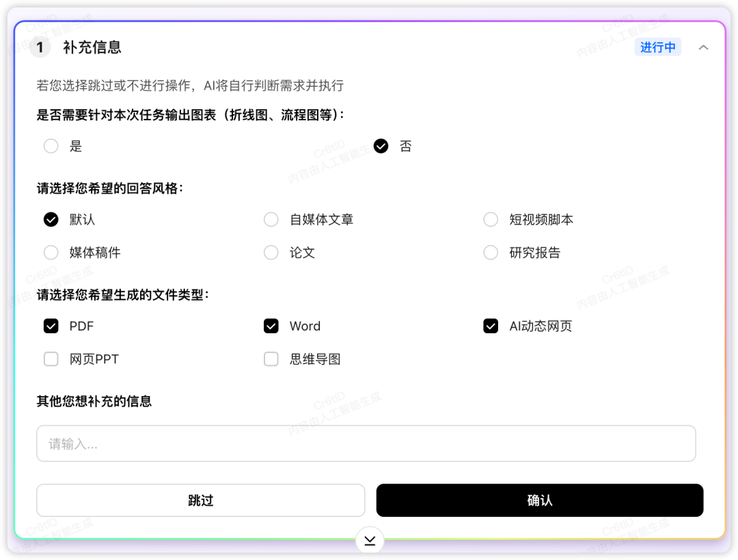Choose the 短视频脚本 answer style
This screenshot has width=738, height=560.
tap(491, 220)
